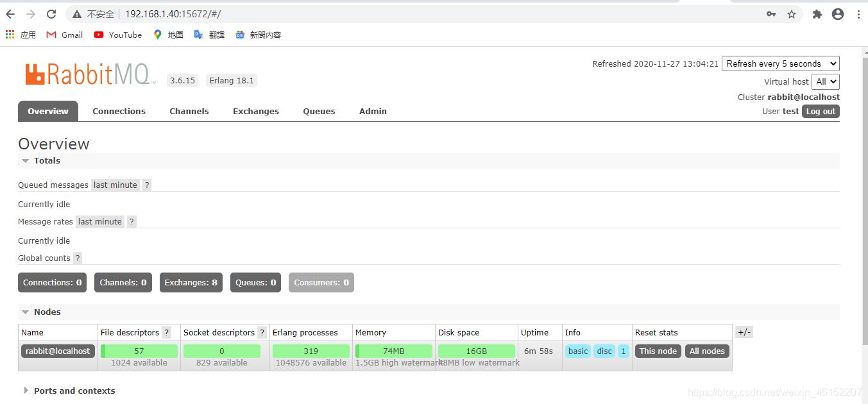Click Exchanges: 8 count button
Screen dimensions: 868x404
pos(191,282)
